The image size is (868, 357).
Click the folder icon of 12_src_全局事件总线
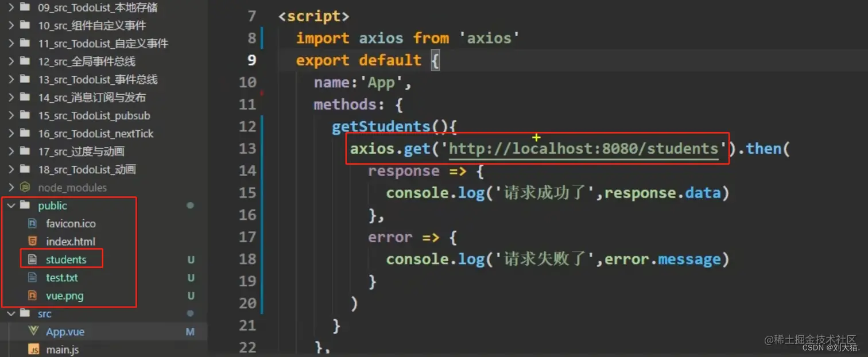tap(25, 61)
